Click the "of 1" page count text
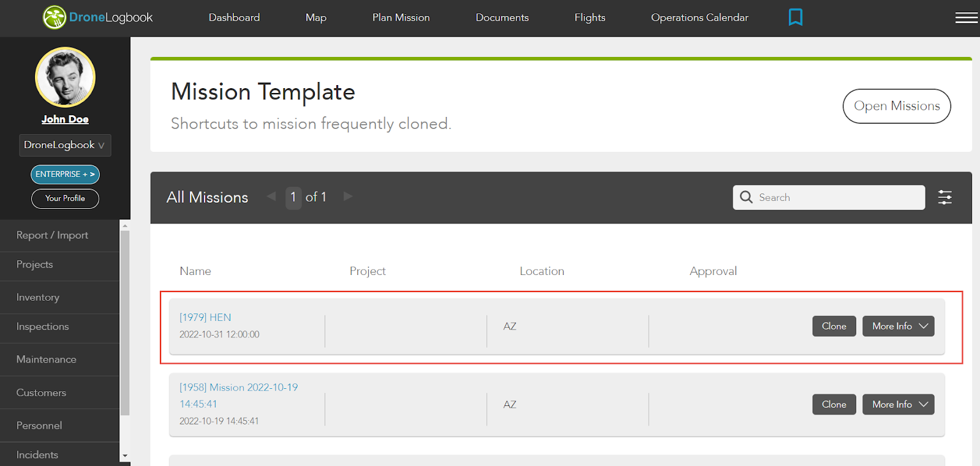The height and width of the screenshot is (466, 980). click(x=316, y=197)
